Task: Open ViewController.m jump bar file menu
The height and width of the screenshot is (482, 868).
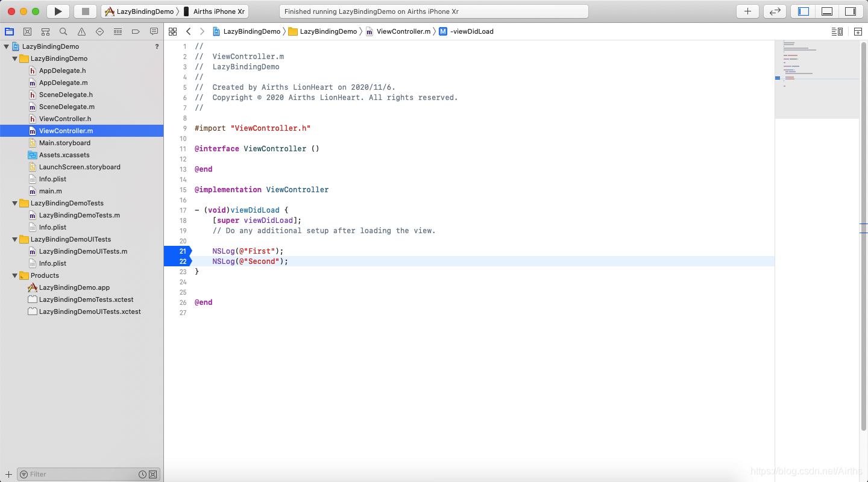Action: pyautogui.click(x=398, y=31)
